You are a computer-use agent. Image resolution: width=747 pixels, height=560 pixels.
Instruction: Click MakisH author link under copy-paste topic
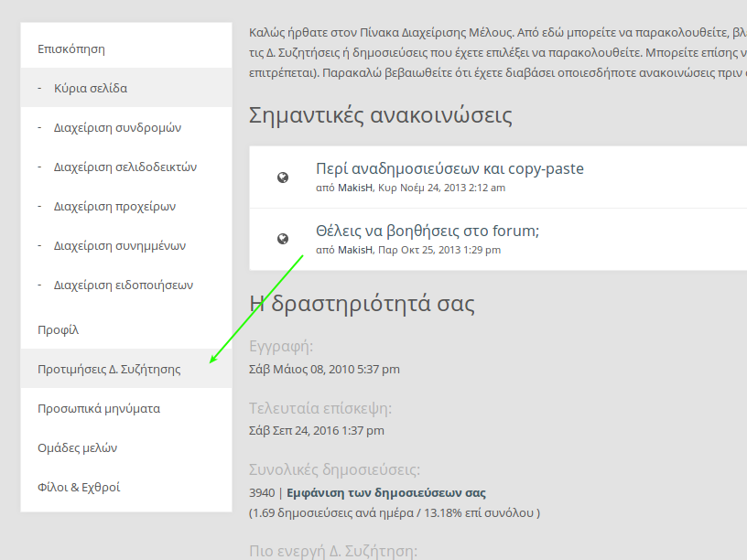click(355, 188)
